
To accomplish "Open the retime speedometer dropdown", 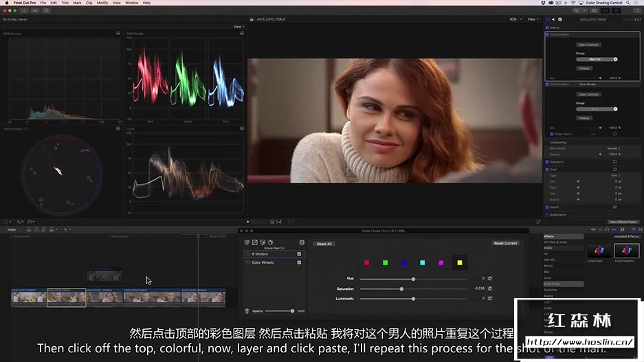I will [31, 222].
